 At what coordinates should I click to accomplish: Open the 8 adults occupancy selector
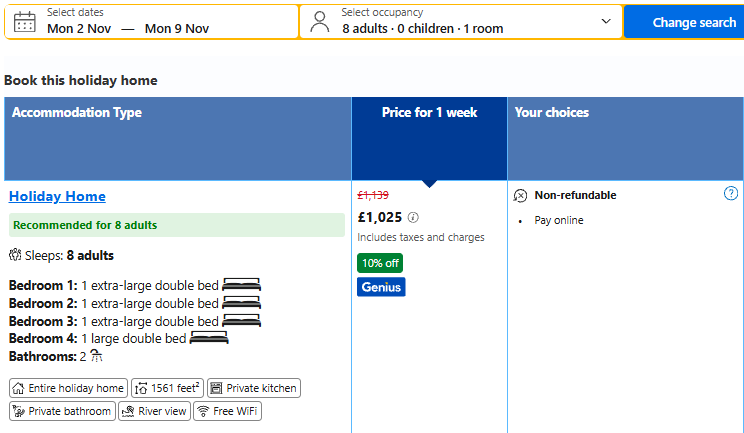click(x=461, y=22)
